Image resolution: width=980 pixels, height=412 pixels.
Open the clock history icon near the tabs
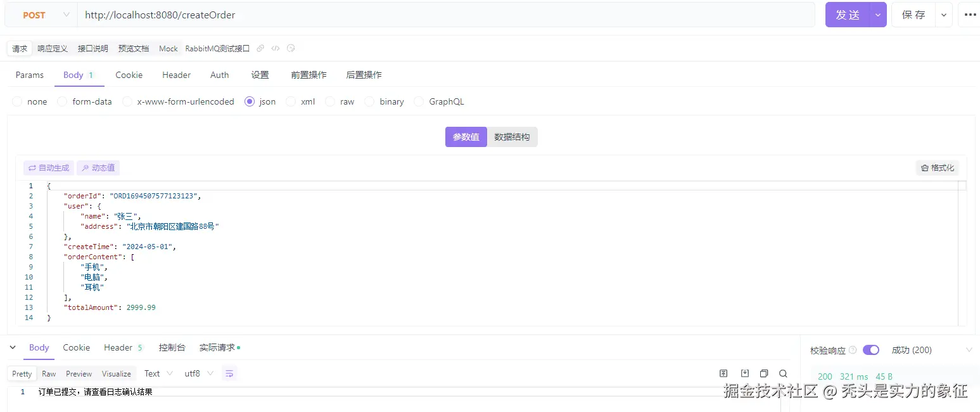click(x=291, y=48)
